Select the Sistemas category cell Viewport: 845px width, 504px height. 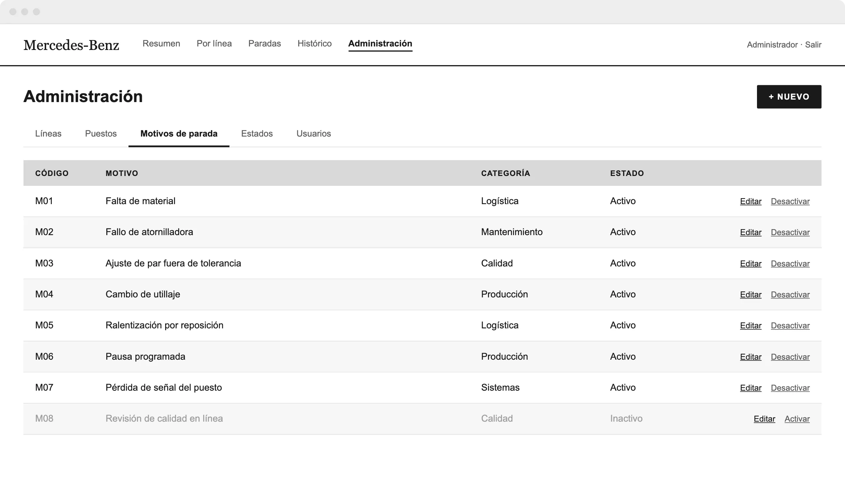coord(500,388)
